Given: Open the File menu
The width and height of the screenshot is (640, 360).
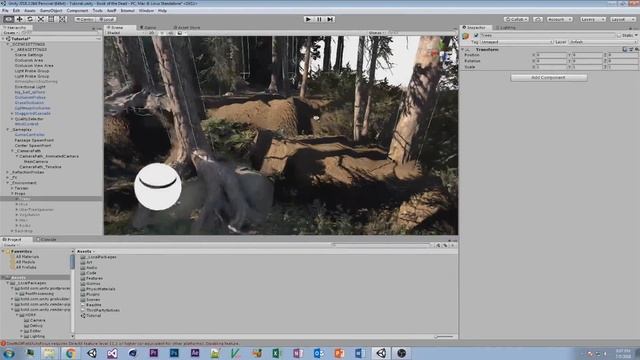Looking at the screenshot, I should [5, 11].
